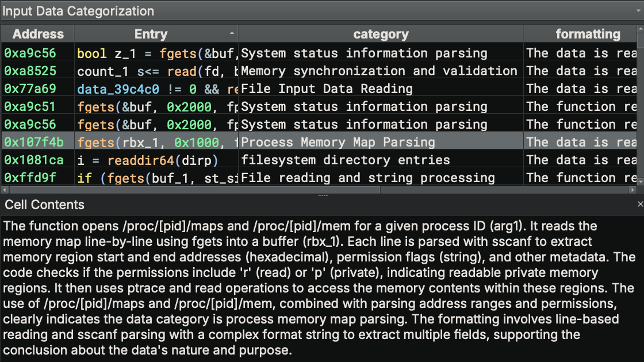Sort the table by the category column
Screen dimensions: 644x362
pos(381,33)
